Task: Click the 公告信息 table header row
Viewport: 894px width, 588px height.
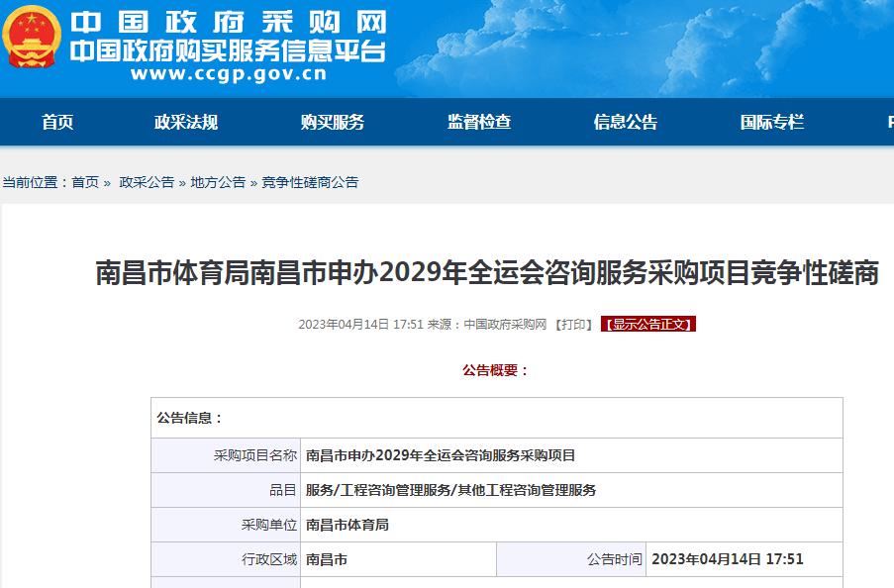Action: pyautogui.click(x=497, y=418)
